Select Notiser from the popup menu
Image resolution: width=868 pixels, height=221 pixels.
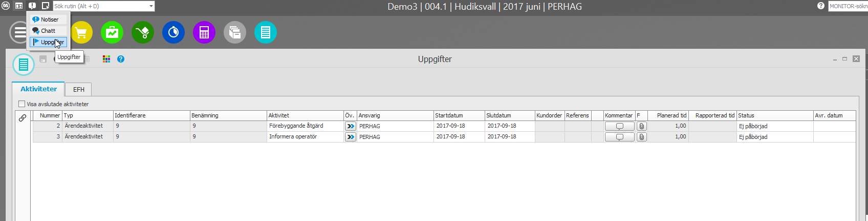click(49, 19)
